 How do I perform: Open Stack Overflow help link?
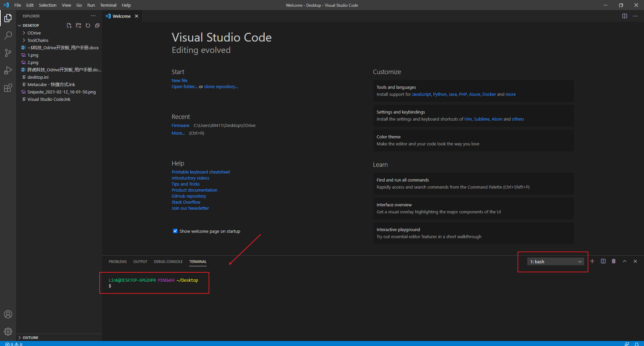click(x=186, y=202)
